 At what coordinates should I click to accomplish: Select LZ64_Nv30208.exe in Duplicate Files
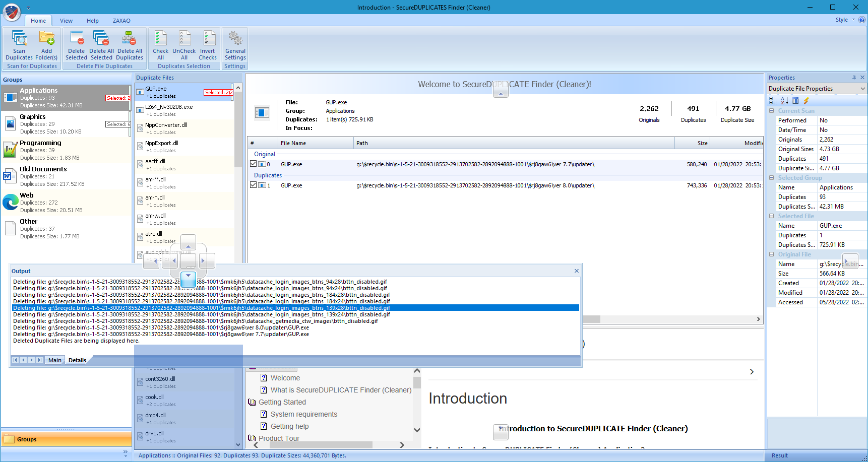pyautogui.click(x=184, y=110)
